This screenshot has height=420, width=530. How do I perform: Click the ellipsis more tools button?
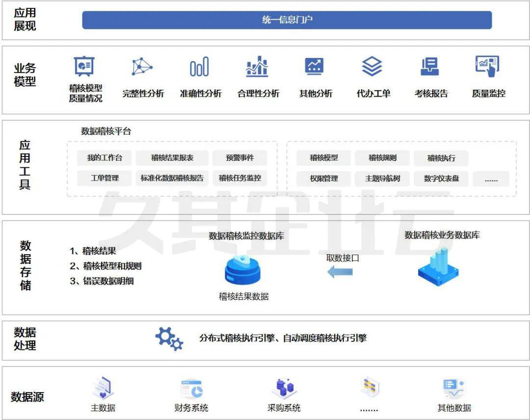pyautogui.click(x=491, y=179)
